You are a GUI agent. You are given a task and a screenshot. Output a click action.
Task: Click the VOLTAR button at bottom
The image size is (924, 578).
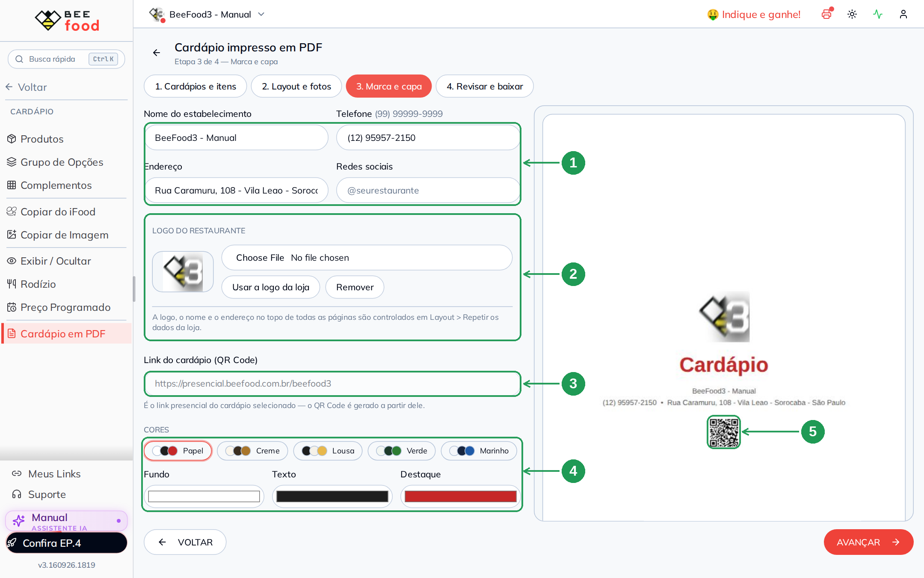[185, 542]
